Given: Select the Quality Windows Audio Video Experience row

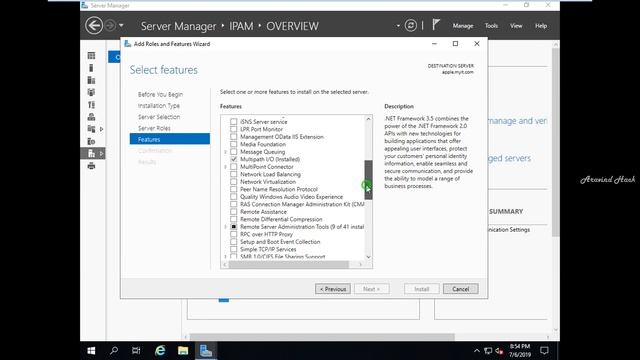Looking at the screenshot, I should point(291,197).
